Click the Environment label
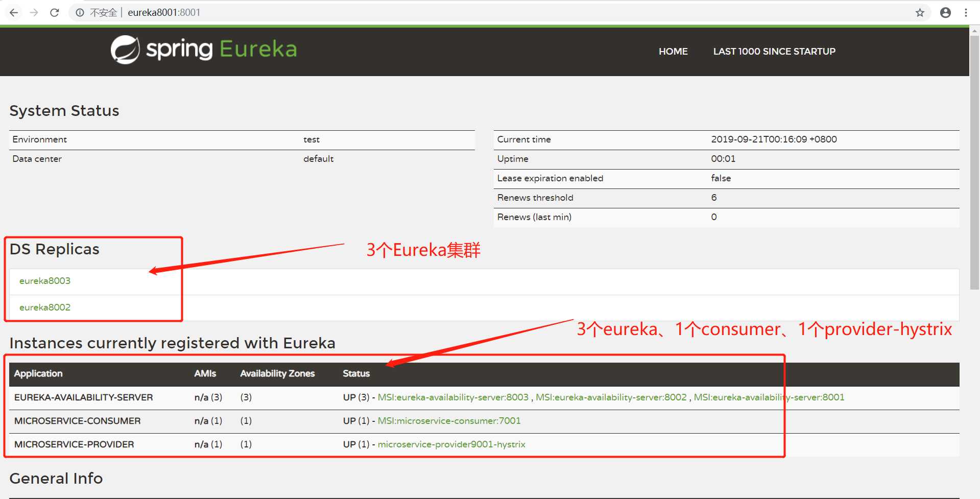The height and width of the screenshot is (499, 980). [39, 139]
